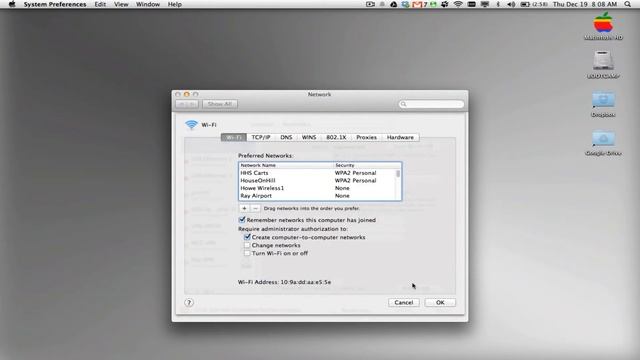The width and height of the screenshot is (640, 360).
Task: Click the plus button to add network
Action: (244, 208)
